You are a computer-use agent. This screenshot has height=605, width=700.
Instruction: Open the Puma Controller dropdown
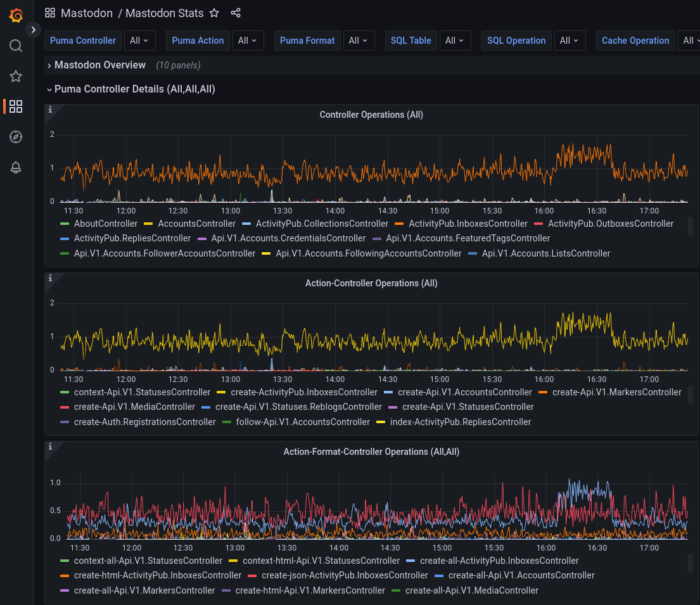point(139,41)
